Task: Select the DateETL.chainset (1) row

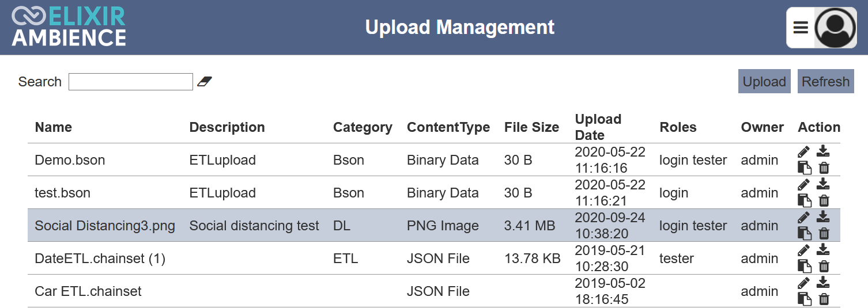Action: [434, 258]
